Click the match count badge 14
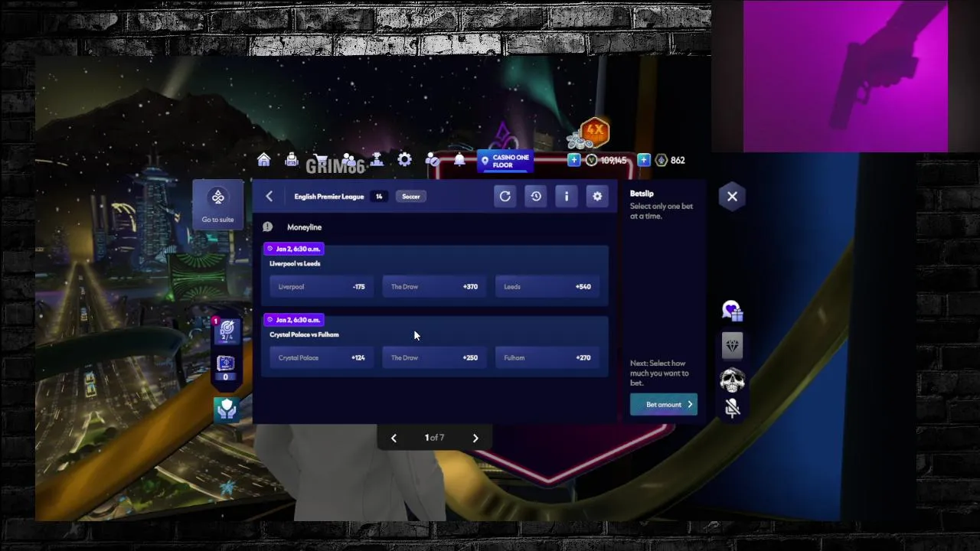 pyautogui.click(x=379, y=197)
